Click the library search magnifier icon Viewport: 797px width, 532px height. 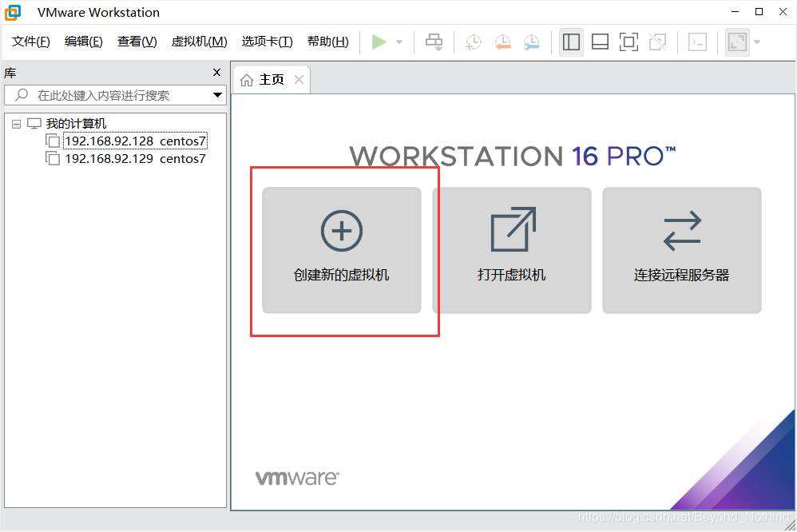point(22,95)
